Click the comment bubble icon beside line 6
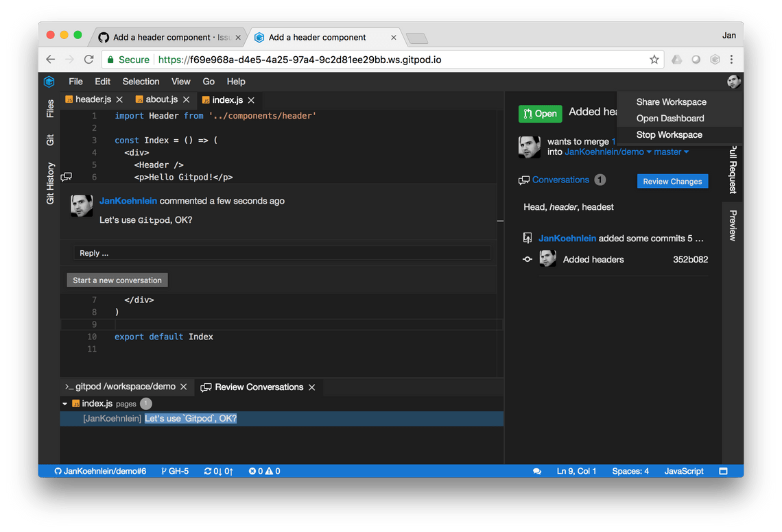 click(x=67, y=176)
